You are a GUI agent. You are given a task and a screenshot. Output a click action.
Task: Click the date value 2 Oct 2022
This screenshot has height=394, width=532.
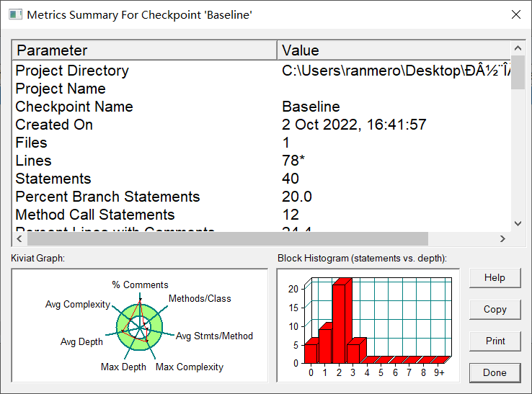(354, 125)
